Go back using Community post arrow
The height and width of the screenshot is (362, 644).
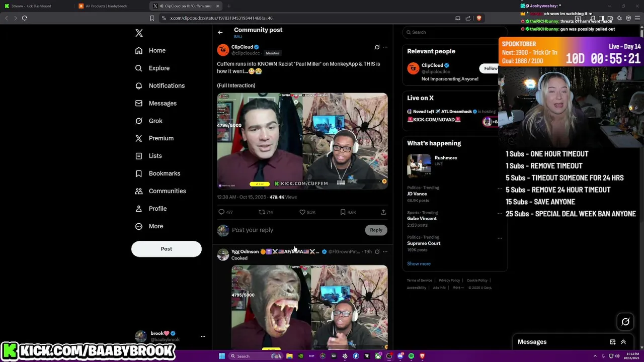click(x=220, y=32)
